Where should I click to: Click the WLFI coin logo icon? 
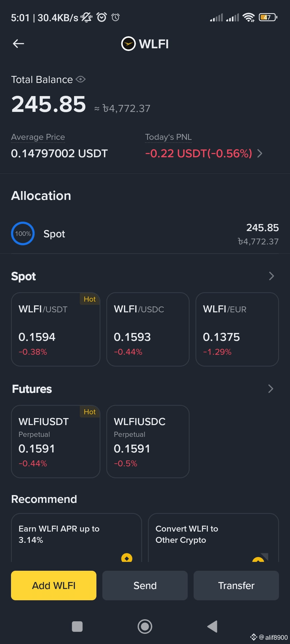pyautogui.click(x=128, y=43)
